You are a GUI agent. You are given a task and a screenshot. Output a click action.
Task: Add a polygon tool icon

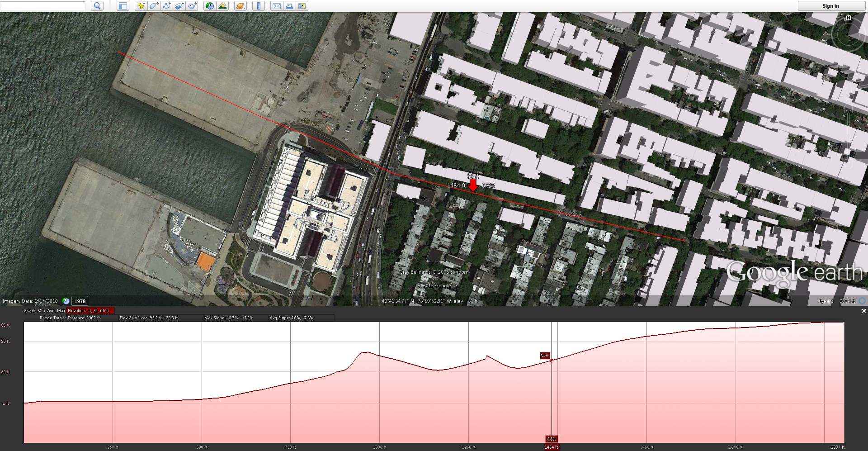pos(154,6)
